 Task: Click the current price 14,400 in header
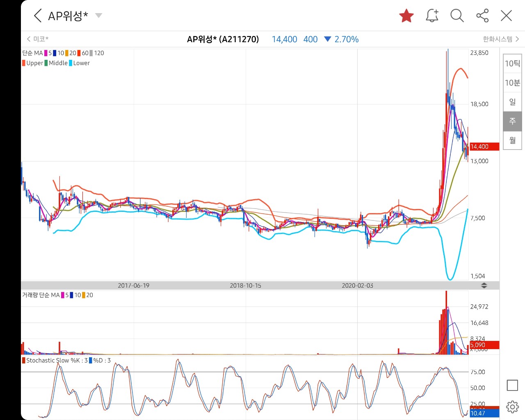[x=284, y=39]
